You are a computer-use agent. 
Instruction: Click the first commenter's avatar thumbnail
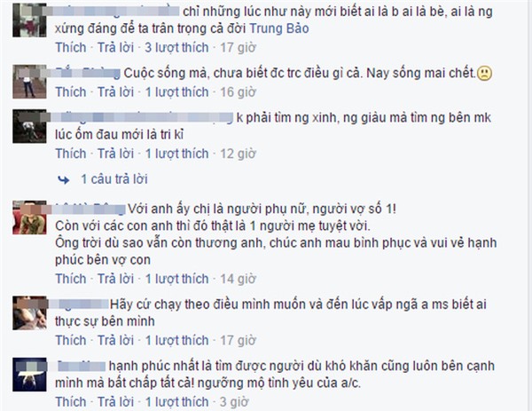(x=29, y=20)
